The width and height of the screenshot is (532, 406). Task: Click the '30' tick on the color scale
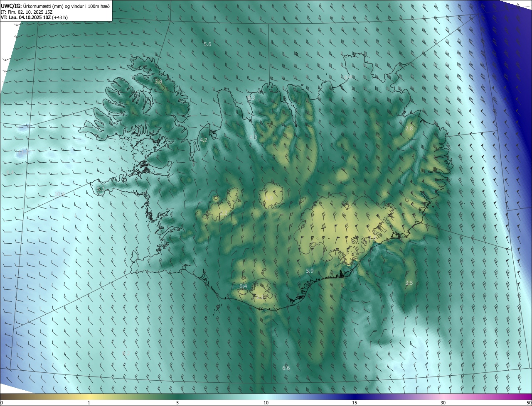(x=443, y=403)
